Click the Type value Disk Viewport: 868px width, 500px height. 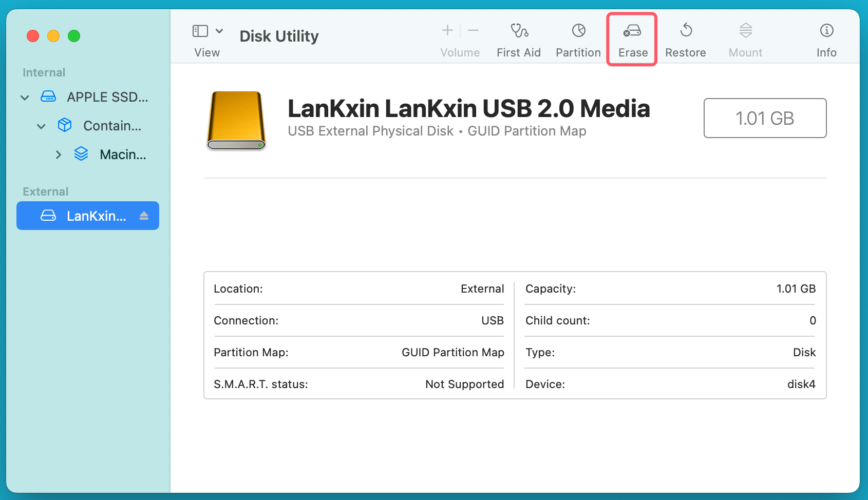[x=804, y=352]
